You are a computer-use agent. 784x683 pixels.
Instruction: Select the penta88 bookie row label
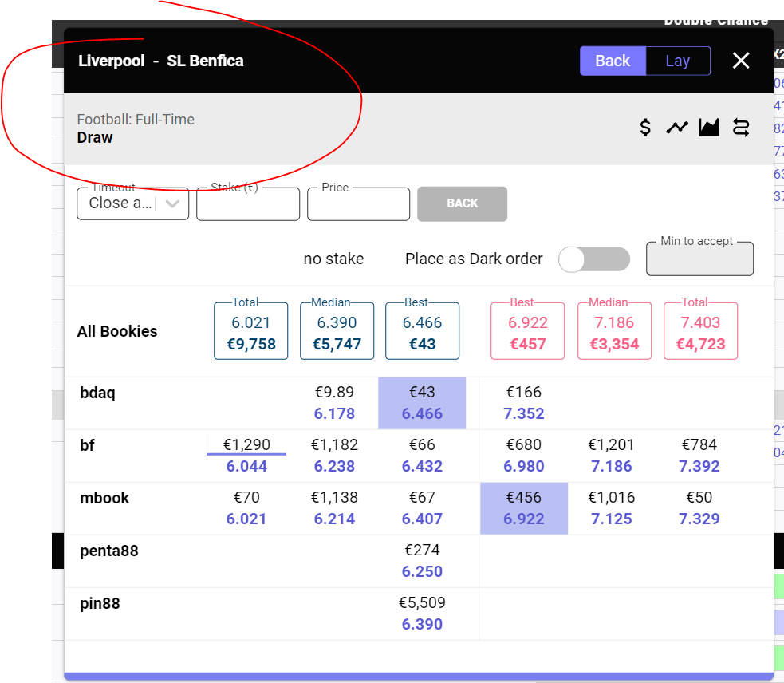point(109,551)
